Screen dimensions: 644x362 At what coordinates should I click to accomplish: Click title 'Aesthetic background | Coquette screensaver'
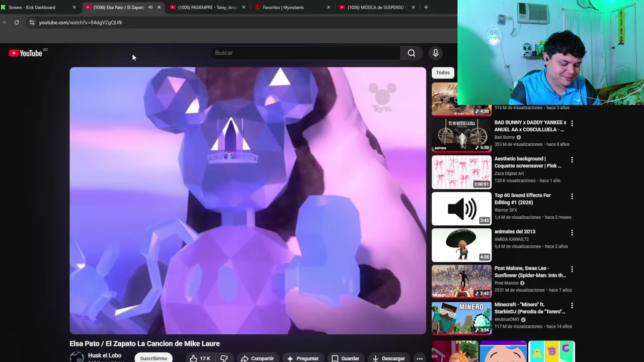click(528, 162)
